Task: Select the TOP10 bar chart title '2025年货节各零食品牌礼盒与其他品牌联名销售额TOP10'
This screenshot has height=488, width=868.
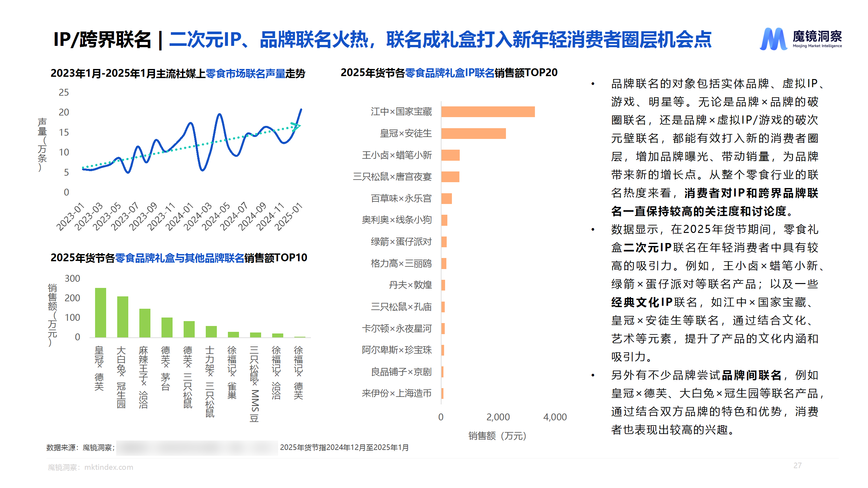Action: click(179, 258)
